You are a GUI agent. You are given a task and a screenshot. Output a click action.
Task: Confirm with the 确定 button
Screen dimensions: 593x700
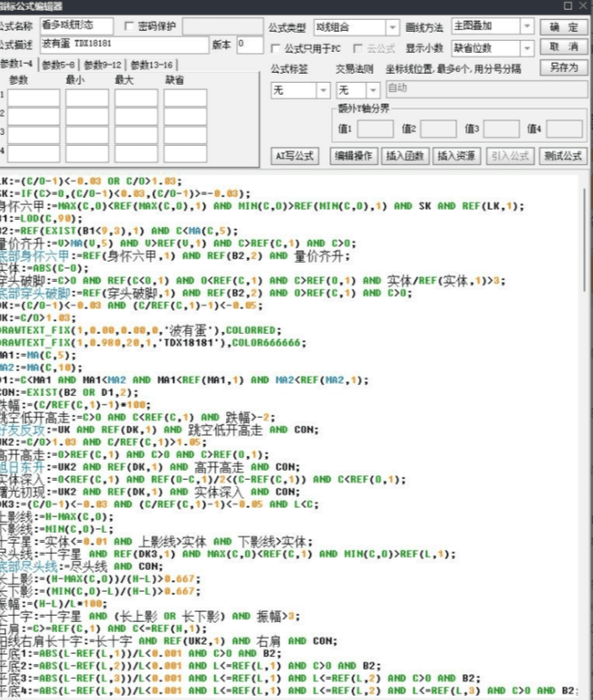564,27
